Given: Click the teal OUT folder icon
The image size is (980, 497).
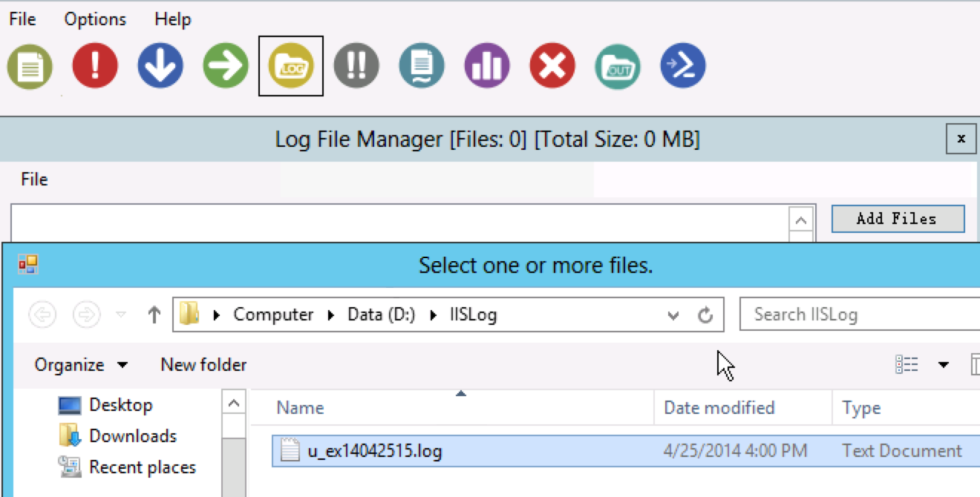Looking at the screenshot, I should coord(618,66).
